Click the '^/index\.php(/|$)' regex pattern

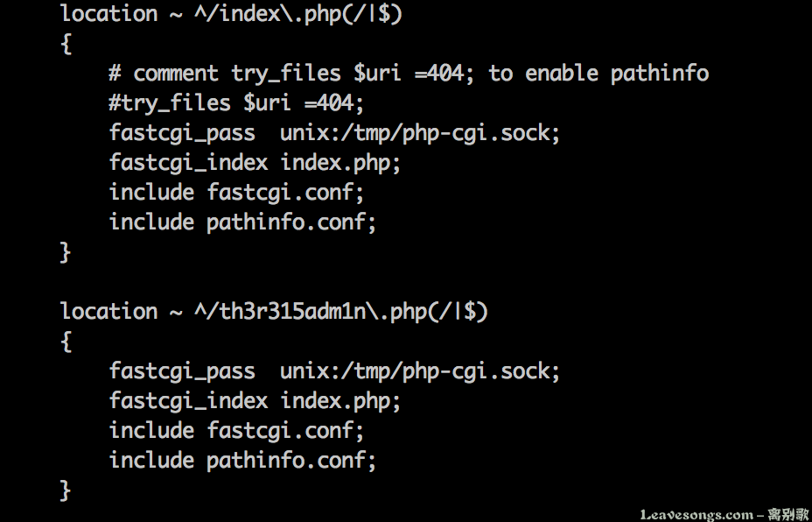click(x=298, y=15)
